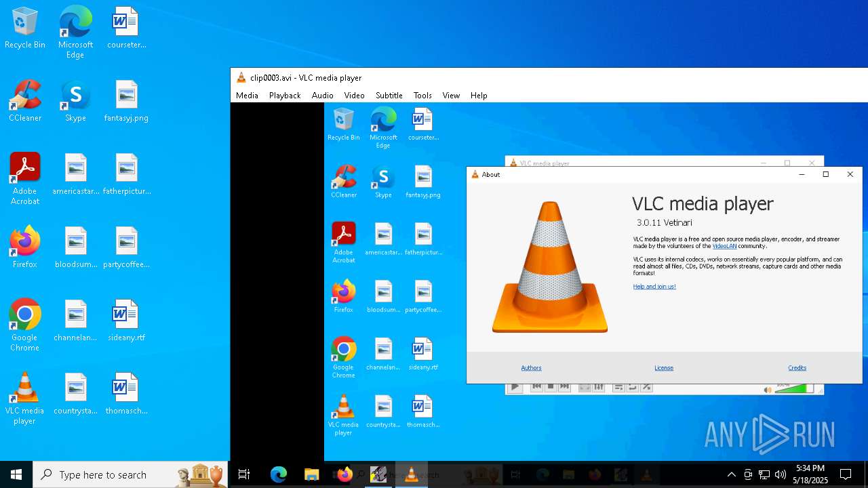Viewport: 868px width, 488px height.
Task: Open the Video menu in VLC
Action: [x=354, y=96]
